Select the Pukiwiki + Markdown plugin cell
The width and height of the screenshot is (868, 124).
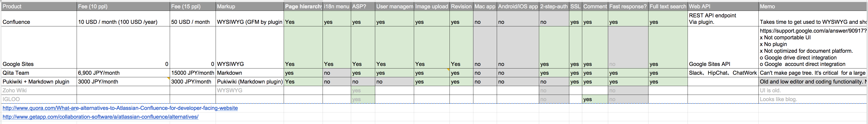coord(39,81)
